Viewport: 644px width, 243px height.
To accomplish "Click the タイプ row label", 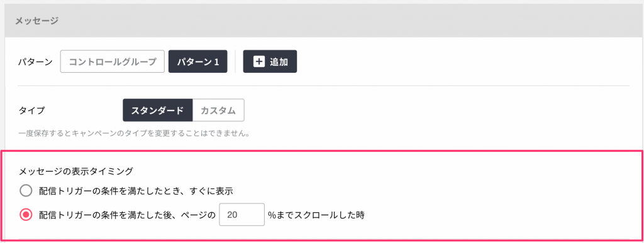I will tap(31, 111).
